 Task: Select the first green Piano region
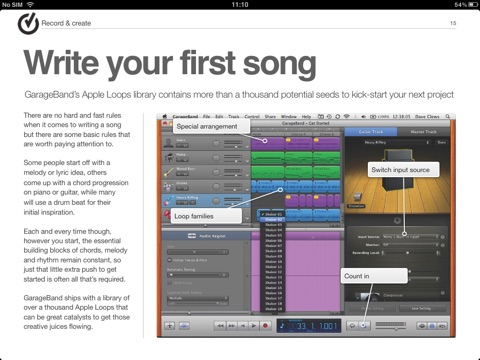pos(268,158)
